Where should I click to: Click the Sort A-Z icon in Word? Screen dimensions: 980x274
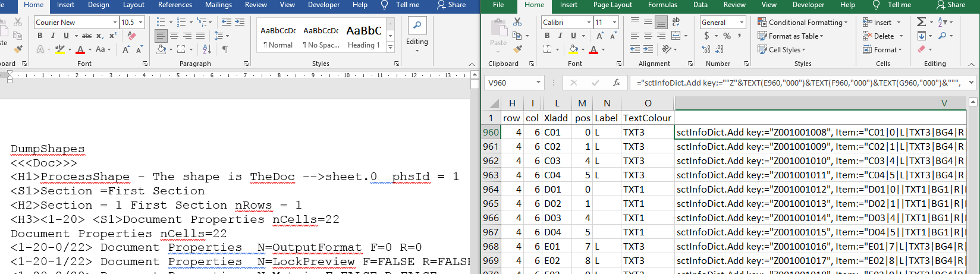tap(206, 49)
